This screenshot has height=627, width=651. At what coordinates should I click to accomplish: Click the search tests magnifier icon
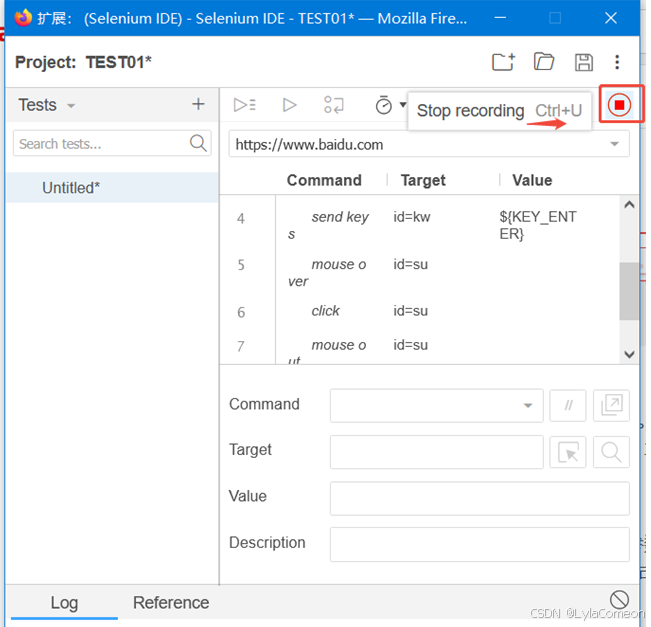pyautogui.click(x=198, y=143)
